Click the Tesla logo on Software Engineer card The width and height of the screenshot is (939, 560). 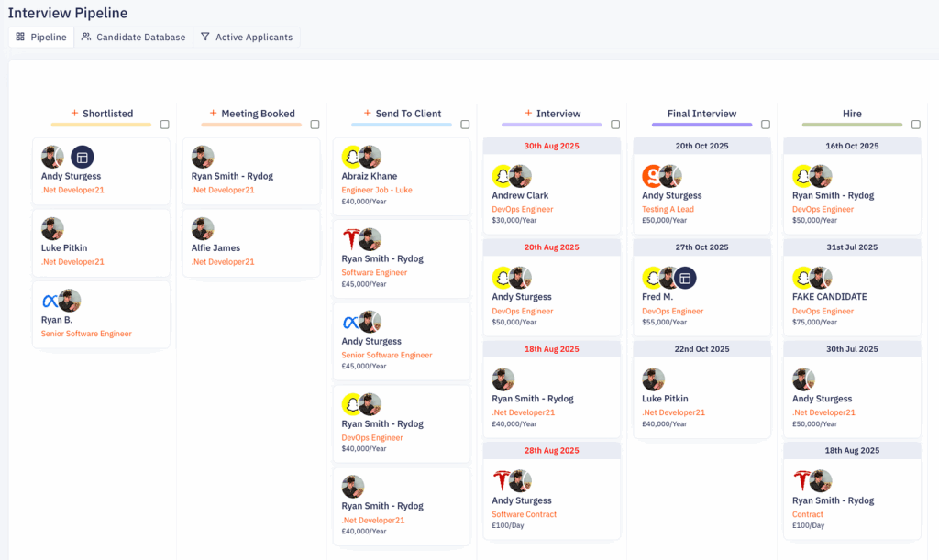[351, 240]
